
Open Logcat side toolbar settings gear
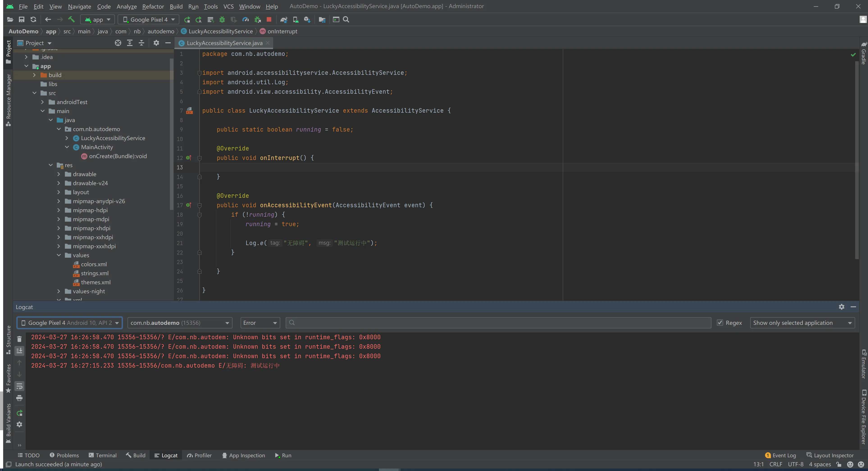click(19, 425)
